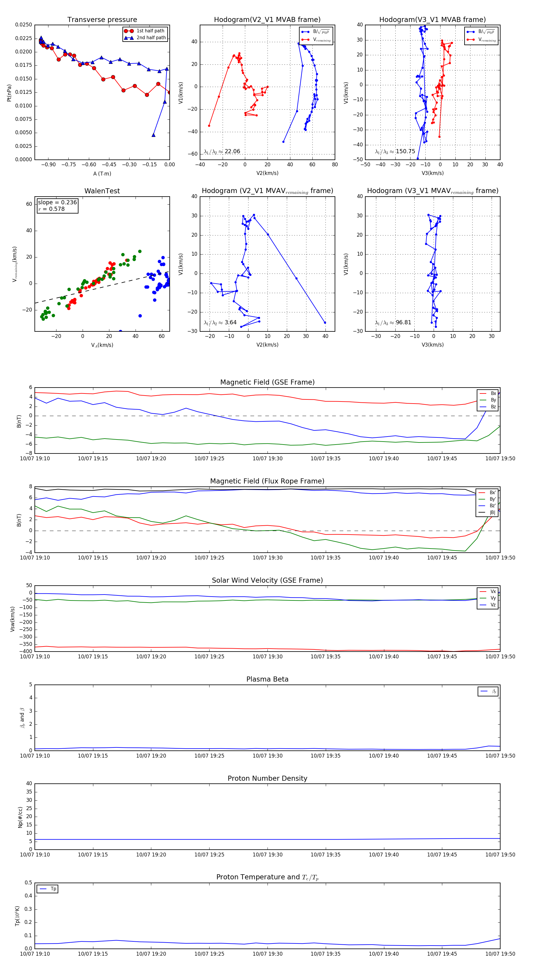Click eigenvalue ratio 22.06 annotation
Viewport: 535px width, 980px height.
(222, 151)
